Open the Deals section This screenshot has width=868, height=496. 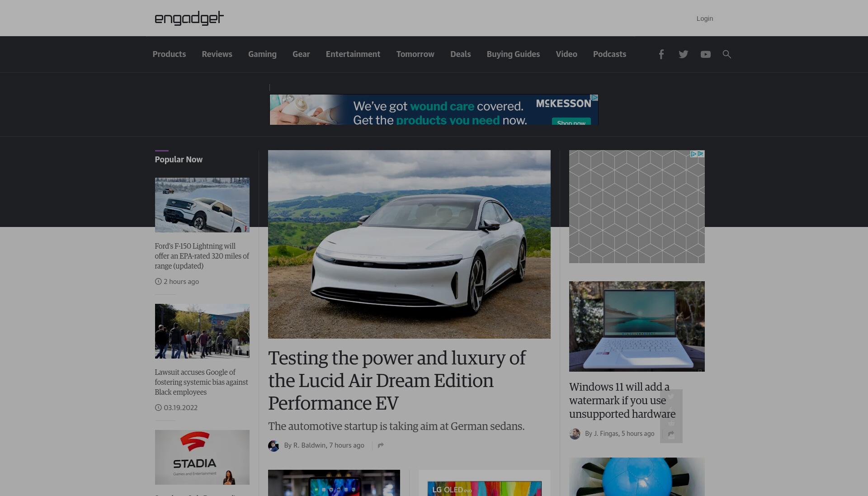pyautogui.click(x=461, y=54)
